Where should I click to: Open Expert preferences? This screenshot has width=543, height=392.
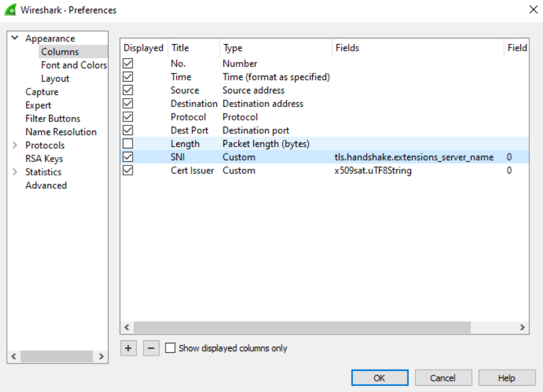coord(38,105)
